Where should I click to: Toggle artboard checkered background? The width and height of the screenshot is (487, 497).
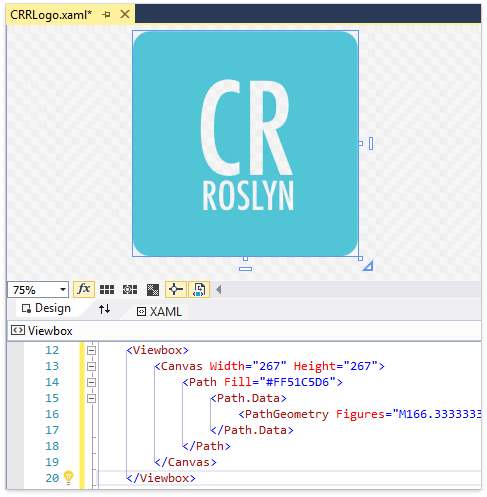[153, 289]
